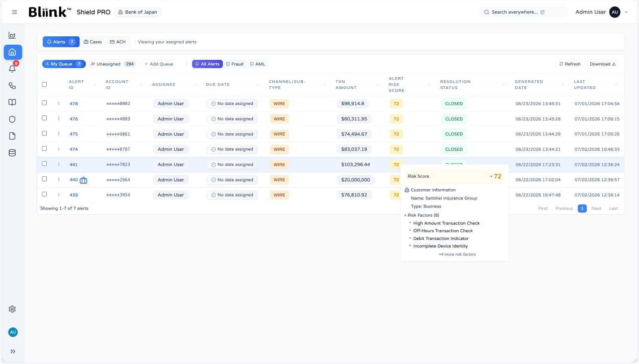The height and width of the screenshot is (364, 639).
Task: Open row actions menu for alert 476
Action: pyautogui.click(x=59, y=119)
